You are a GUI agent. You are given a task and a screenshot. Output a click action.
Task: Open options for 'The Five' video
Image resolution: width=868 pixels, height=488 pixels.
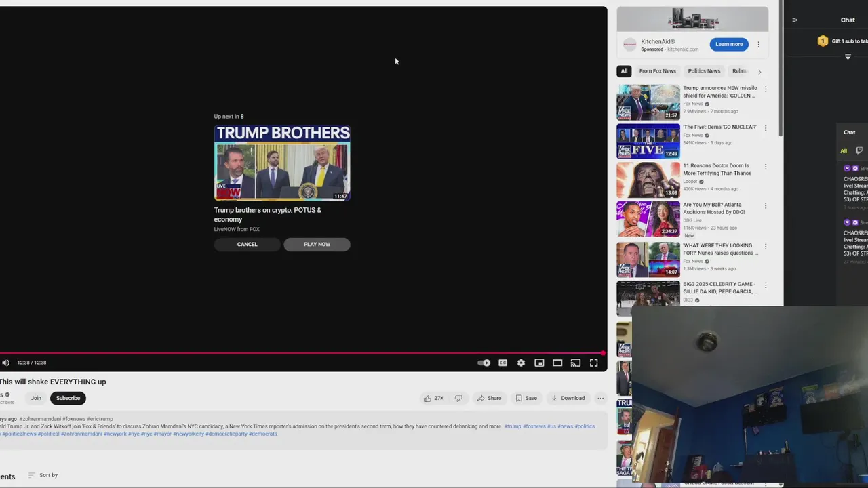(766, 128)
